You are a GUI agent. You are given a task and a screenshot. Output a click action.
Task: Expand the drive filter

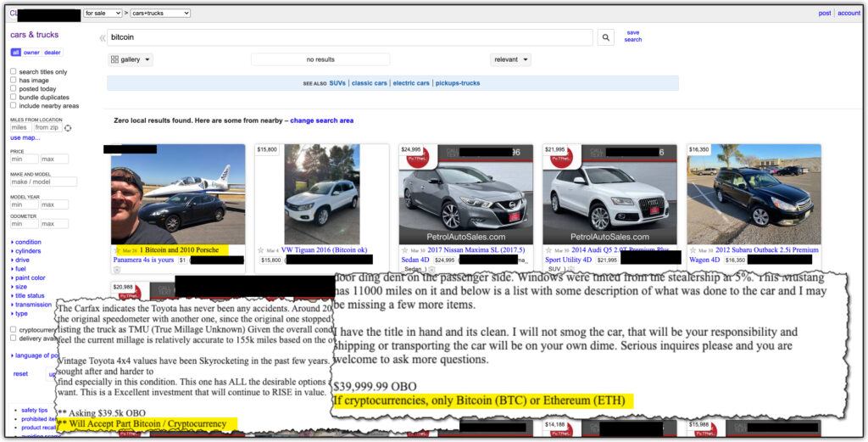(20, 260)
